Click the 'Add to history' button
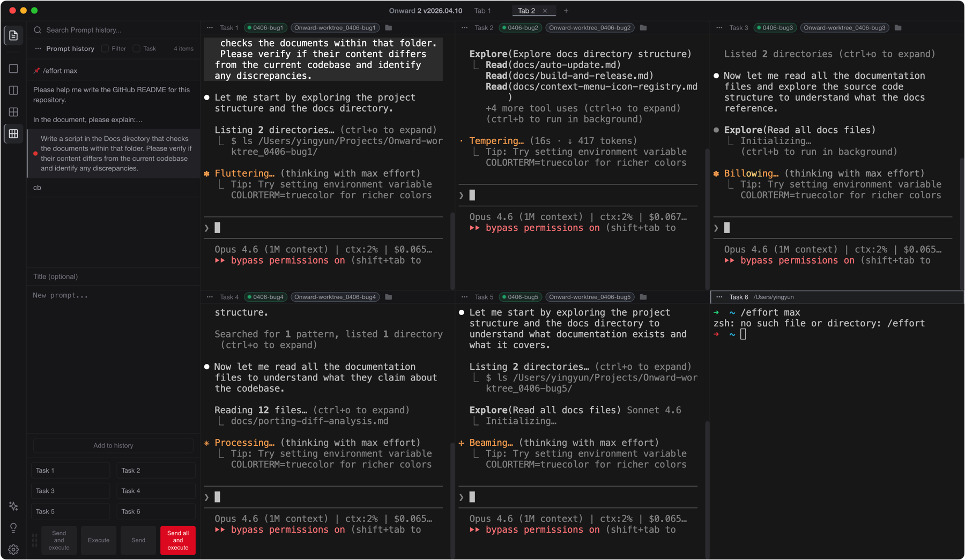 (113, 445)
